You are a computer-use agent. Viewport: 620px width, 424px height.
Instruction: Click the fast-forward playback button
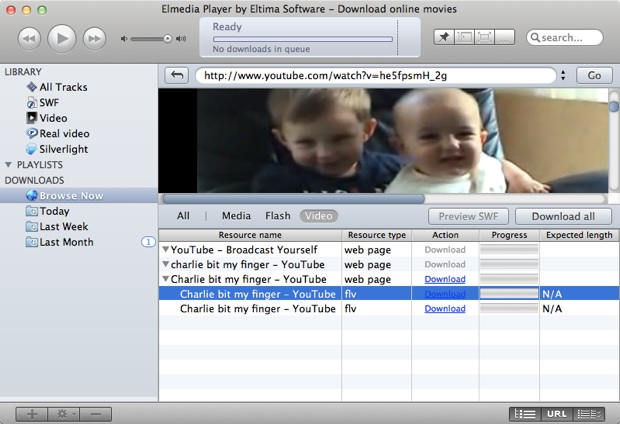point(95,38)
